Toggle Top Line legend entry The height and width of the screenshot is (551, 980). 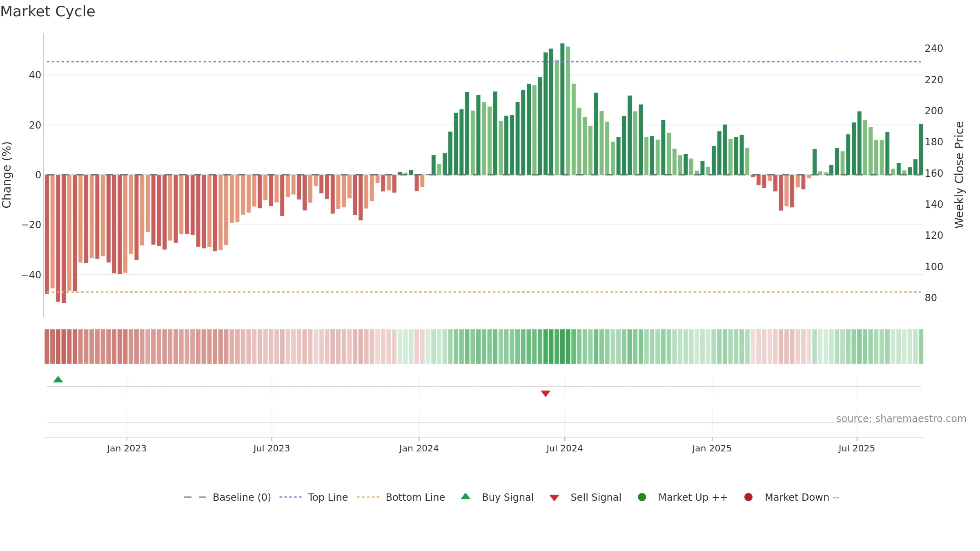[x=313, y=497]
